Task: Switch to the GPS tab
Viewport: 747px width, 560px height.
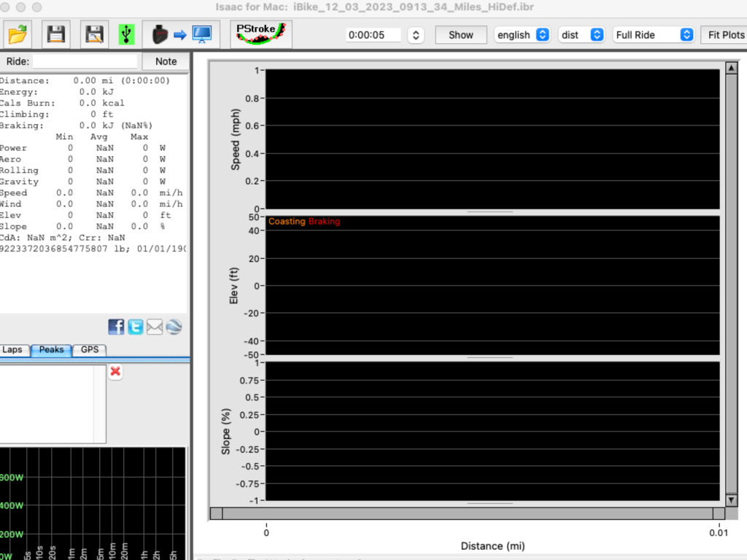Action: [89, 350]
